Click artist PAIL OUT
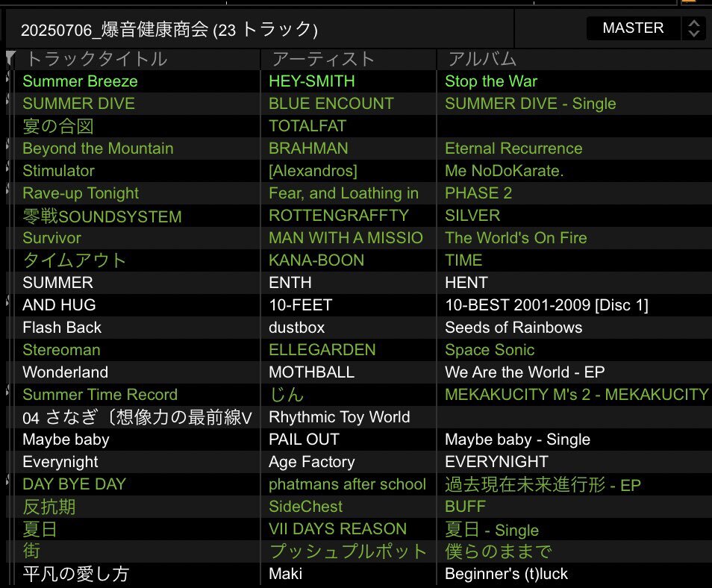Viewport: 712px width, 588px height. point(304,440)
